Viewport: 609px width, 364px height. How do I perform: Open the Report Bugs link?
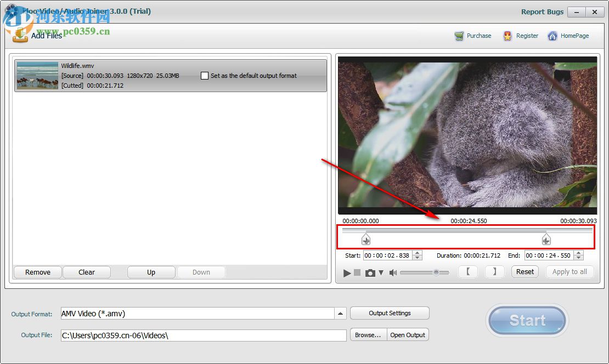[542, 12]
